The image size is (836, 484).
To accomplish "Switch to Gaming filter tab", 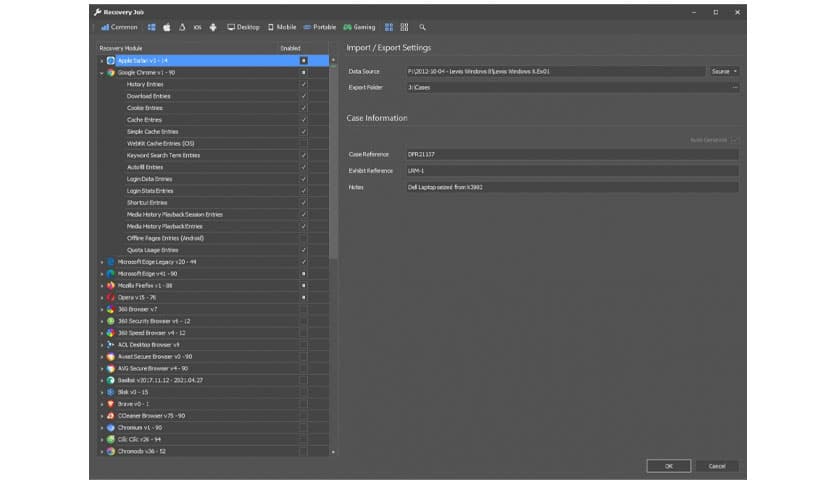I will [359, 27].
